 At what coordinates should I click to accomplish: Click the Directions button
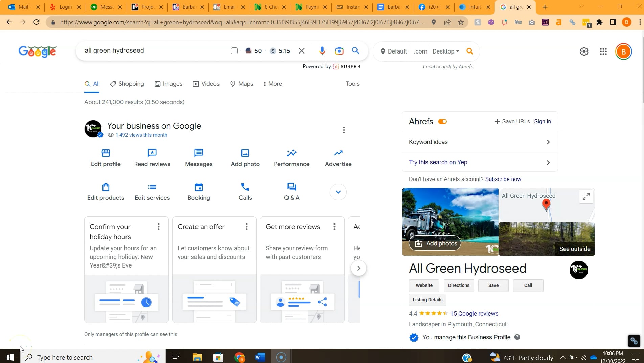coord(459,285)
